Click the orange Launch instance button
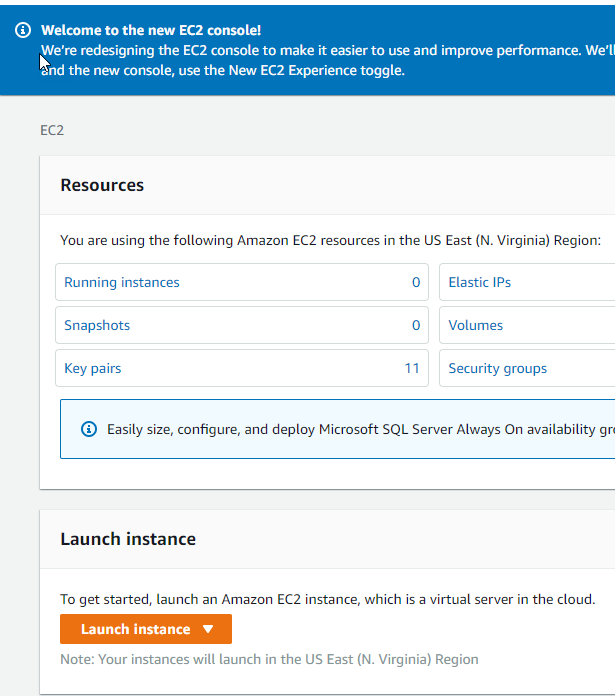The width and height of the screenshot is (615, 696). tap(146, 629)
